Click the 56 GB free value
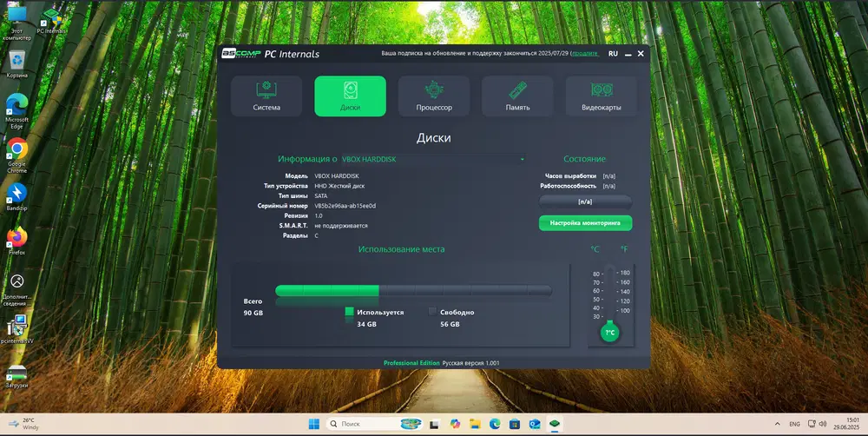Viewport: 868px width, 436px height. click(x=450, y=324)
